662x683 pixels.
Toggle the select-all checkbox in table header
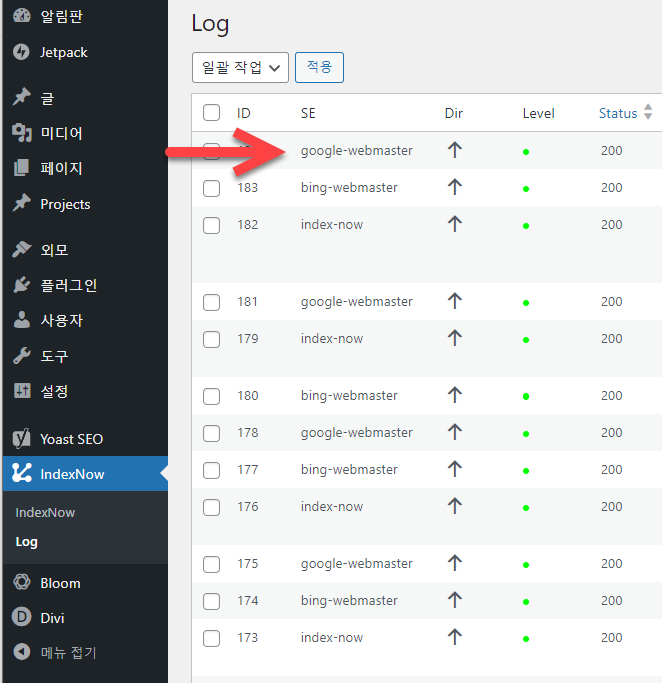coord(211,113)
